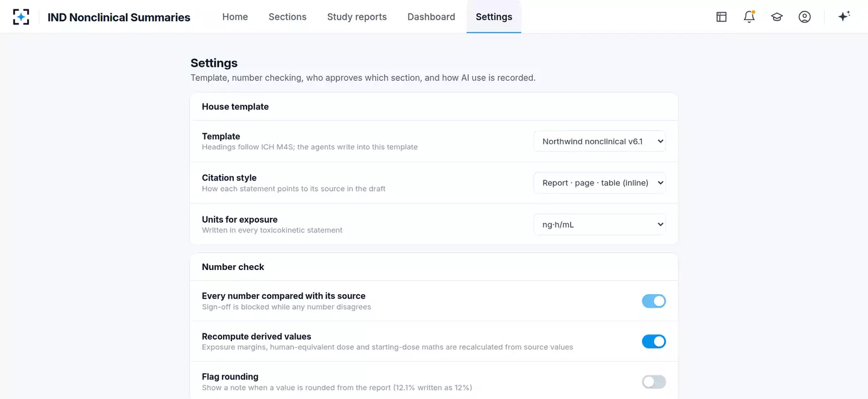Click the Flag rounding label
Screen dimensions: 868x399
point(230,377)
